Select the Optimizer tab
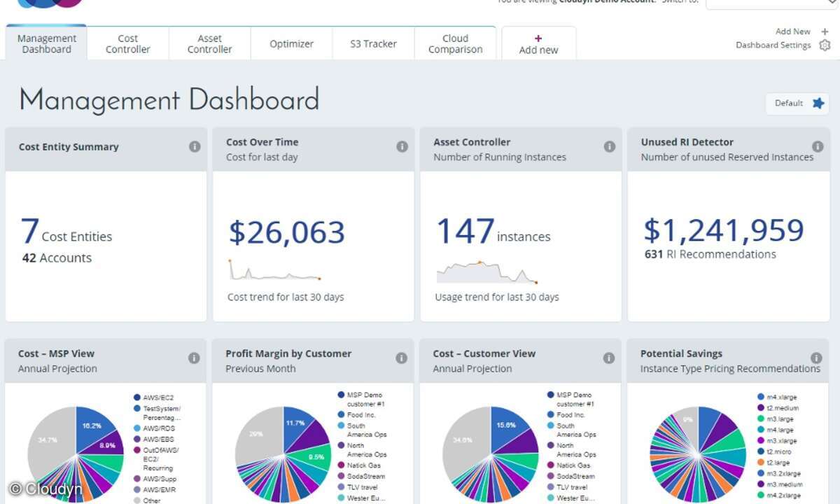Image resolution: width=840 pixels, height=504 pixels. pos(292,43)
